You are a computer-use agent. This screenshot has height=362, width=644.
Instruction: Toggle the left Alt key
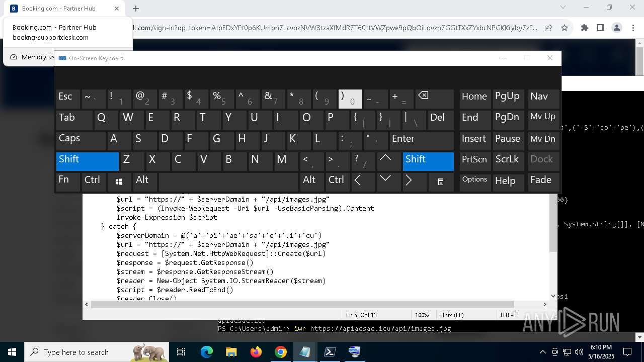point(144,182)
